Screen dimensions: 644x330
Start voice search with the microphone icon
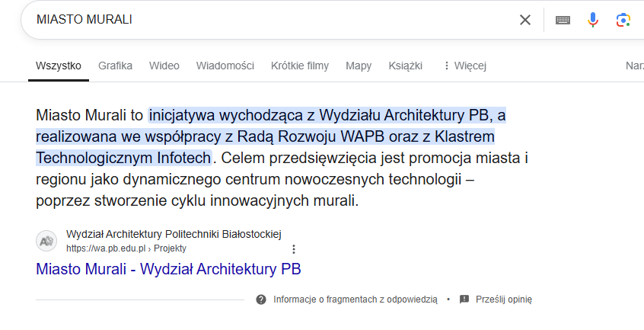click(593, 20)
